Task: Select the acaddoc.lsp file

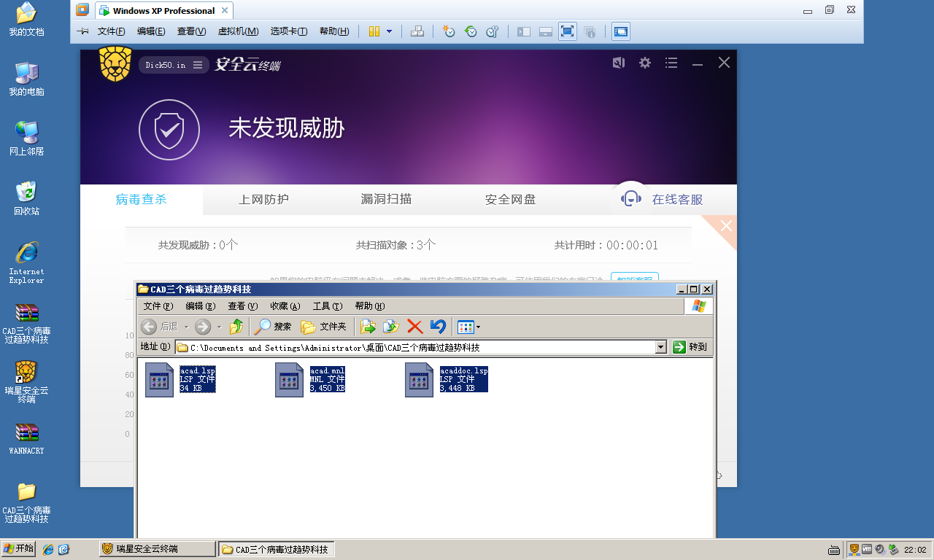Action: pos(447,380)
